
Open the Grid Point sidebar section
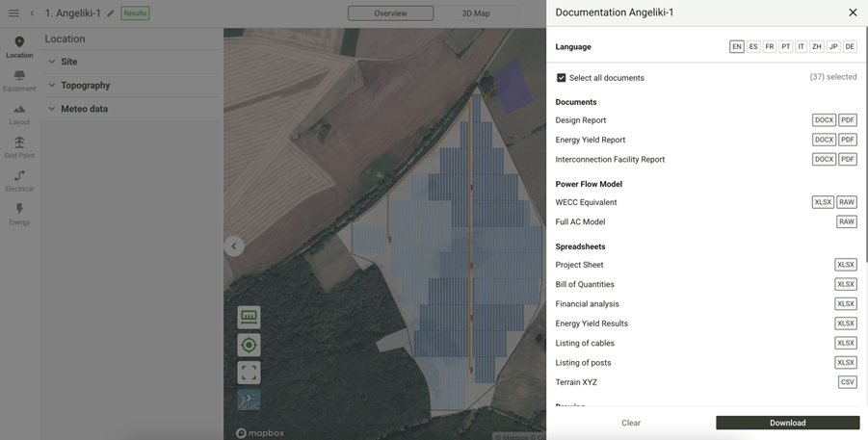click(19, 146)
